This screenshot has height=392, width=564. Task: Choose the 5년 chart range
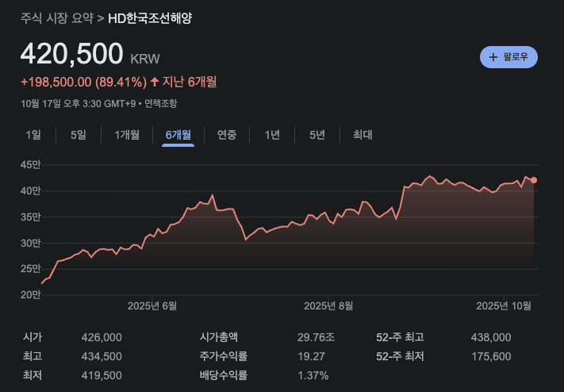(x=317, y=135)
